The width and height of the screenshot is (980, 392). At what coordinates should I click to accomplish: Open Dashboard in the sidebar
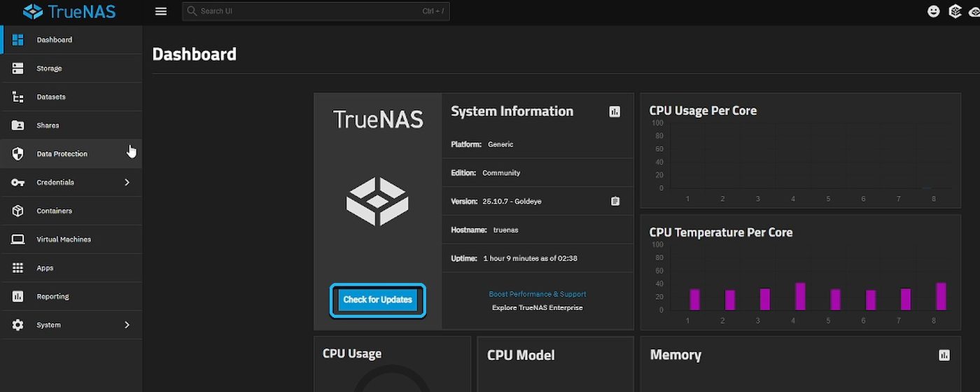(x=71, y=40)
